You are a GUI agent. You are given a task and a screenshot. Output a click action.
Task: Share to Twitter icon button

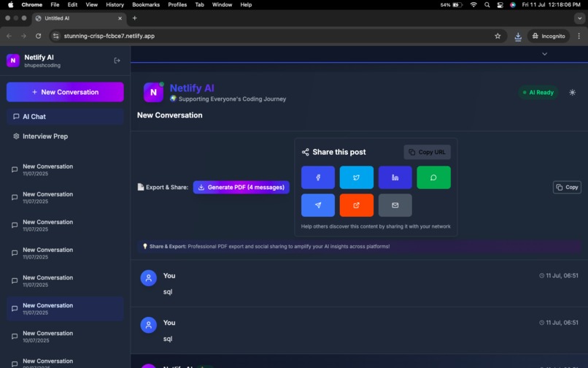click(356, 177)
